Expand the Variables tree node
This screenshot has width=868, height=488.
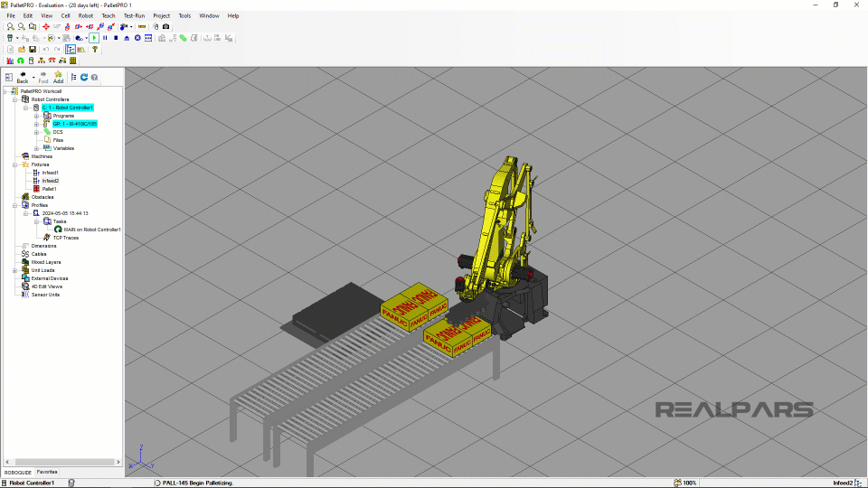click(x=36, y=148)
